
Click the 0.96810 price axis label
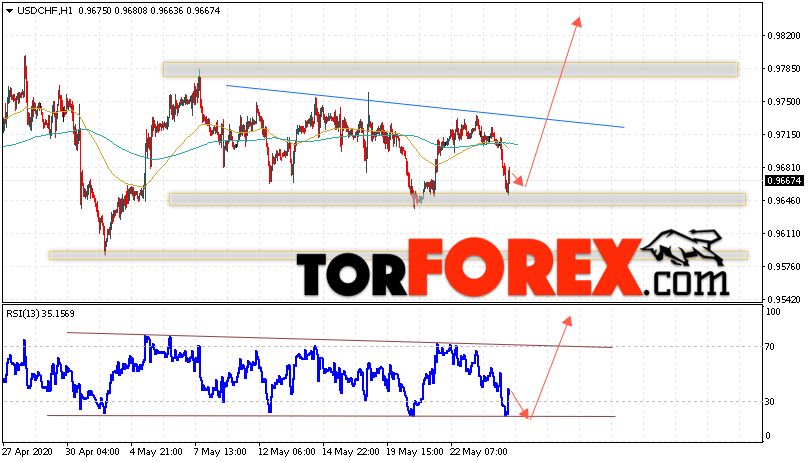tap(784, 168)
